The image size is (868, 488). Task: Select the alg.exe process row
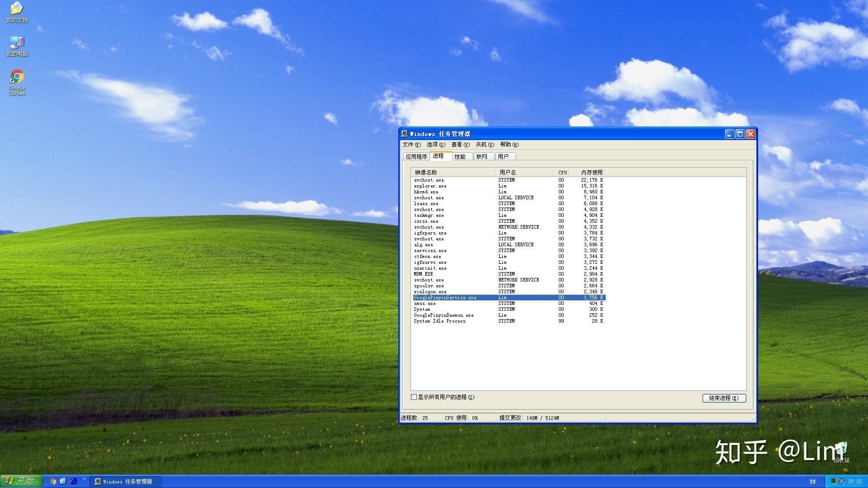pyautogui.click(x=509, y=245)
